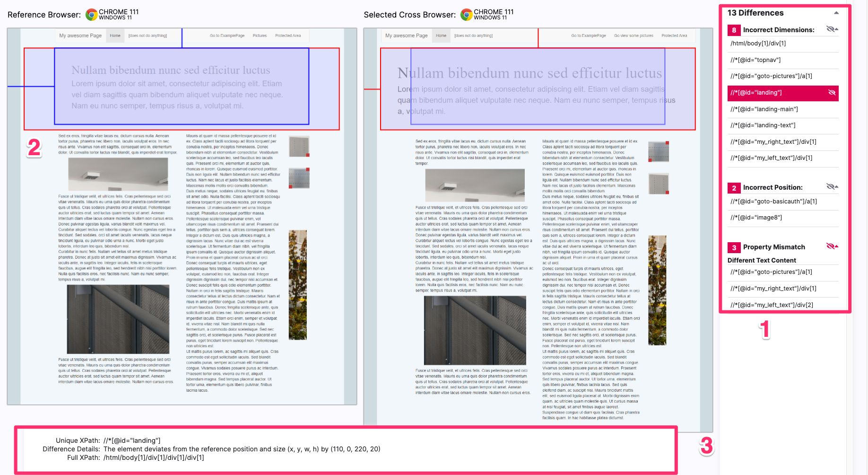Click the reference browser Chrome icon

click(x=92, y=15)
